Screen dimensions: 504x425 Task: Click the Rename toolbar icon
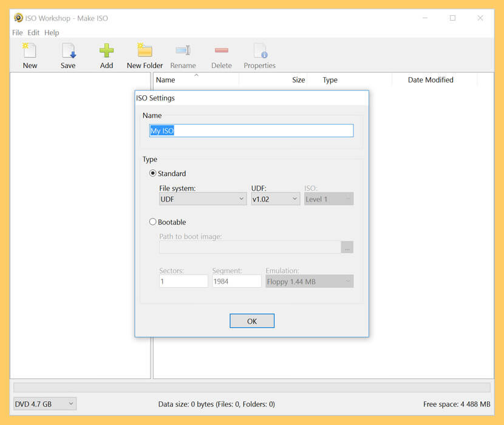pyautogui.click(x=183, y=51)
